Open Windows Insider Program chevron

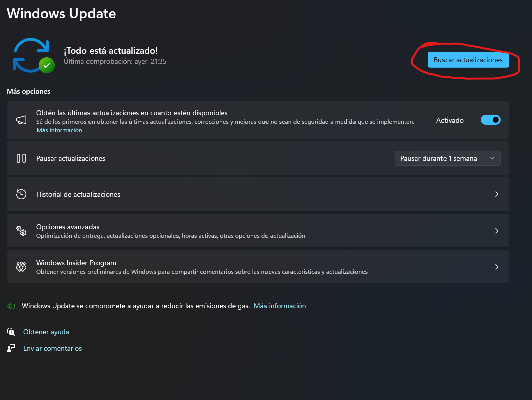tap(496, 267)
